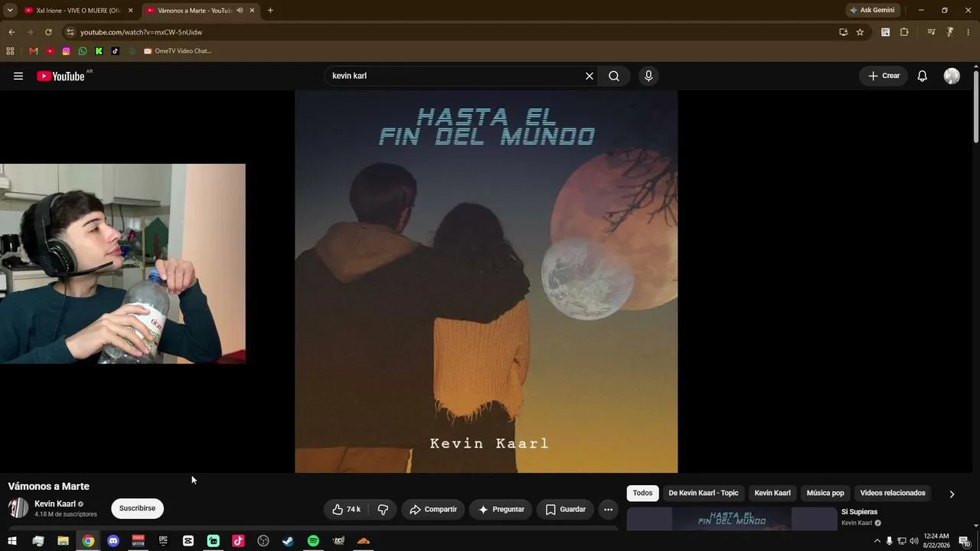Start voice search with the microphone
Image resolution: width=980 pixels, height=551 pixels.
[648, 76]
